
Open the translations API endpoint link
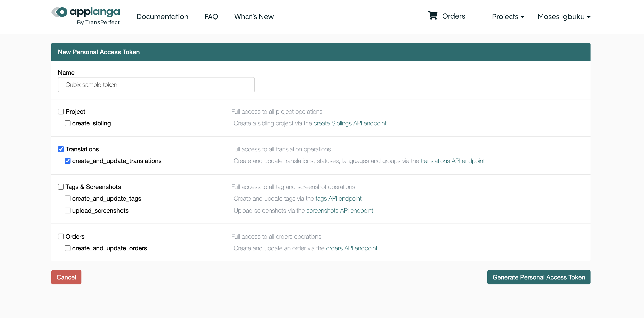(452, 161)
